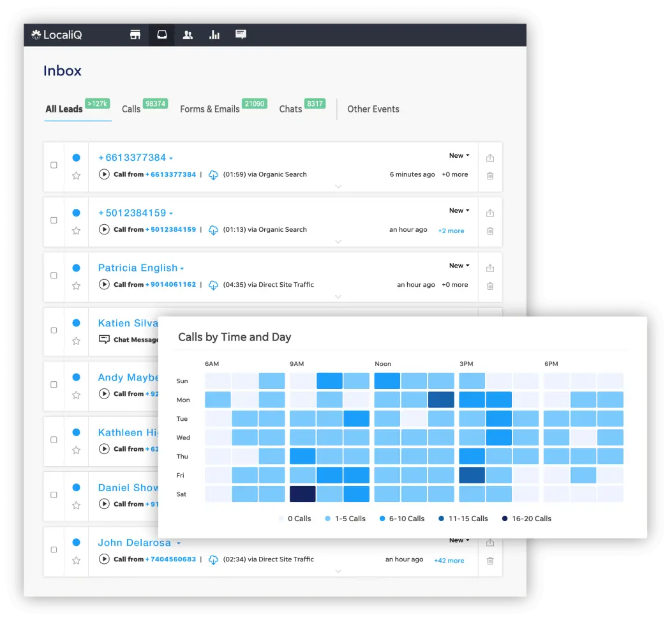Open phone number +7404560683 link
The image size is (672, 622).
(x=170, y=559)
